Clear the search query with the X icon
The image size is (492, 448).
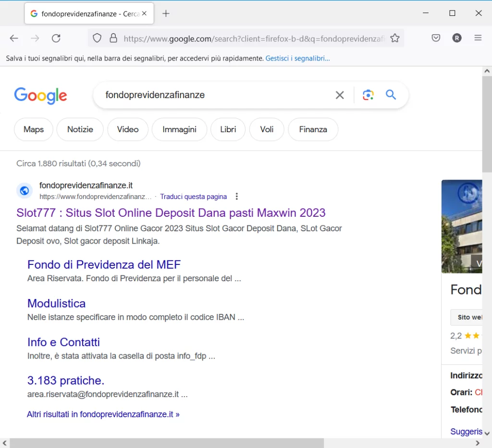pos(340,95)
